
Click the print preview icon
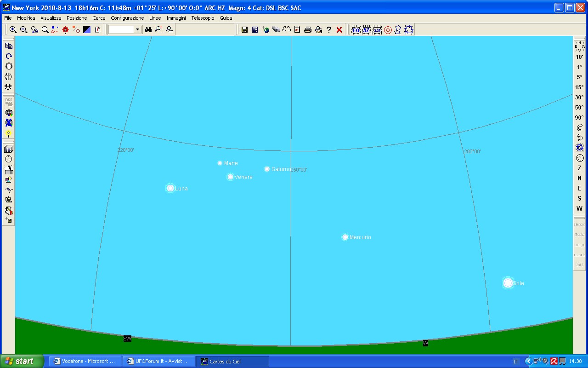coord(318,29)
